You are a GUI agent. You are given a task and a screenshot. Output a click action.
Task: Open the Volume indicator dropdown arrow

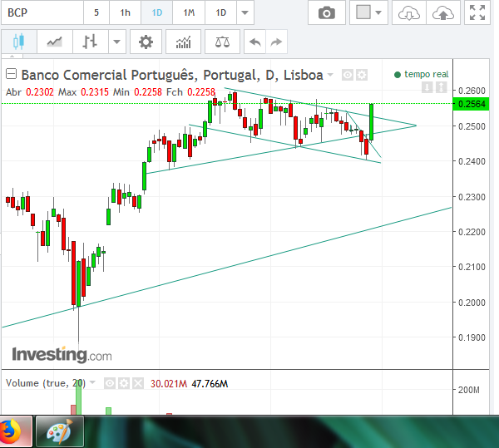coord(92,382)
